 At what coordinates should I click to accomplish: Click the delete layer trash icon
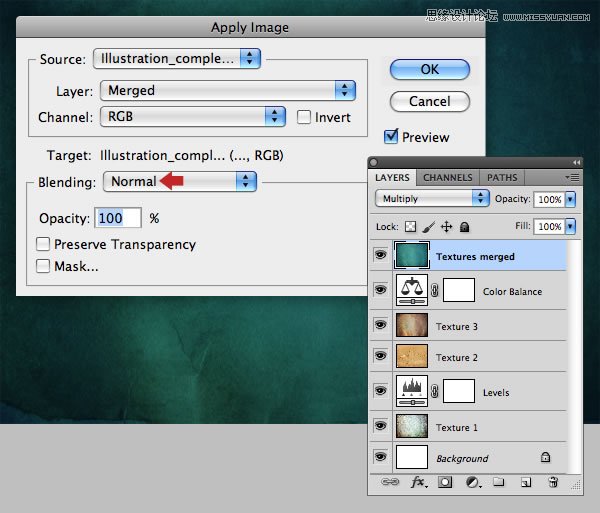553,482
